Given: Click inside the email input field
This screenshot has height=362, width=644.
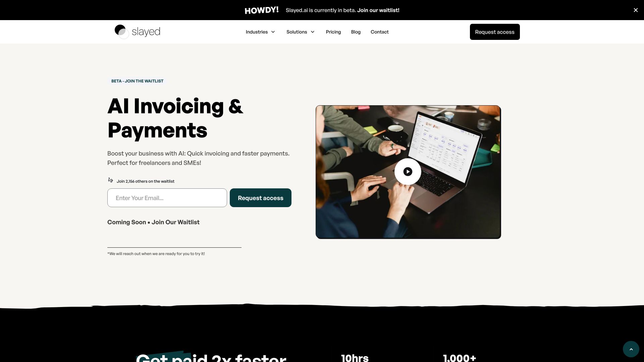Looking at the screenshot, I should tap(167, 197).
